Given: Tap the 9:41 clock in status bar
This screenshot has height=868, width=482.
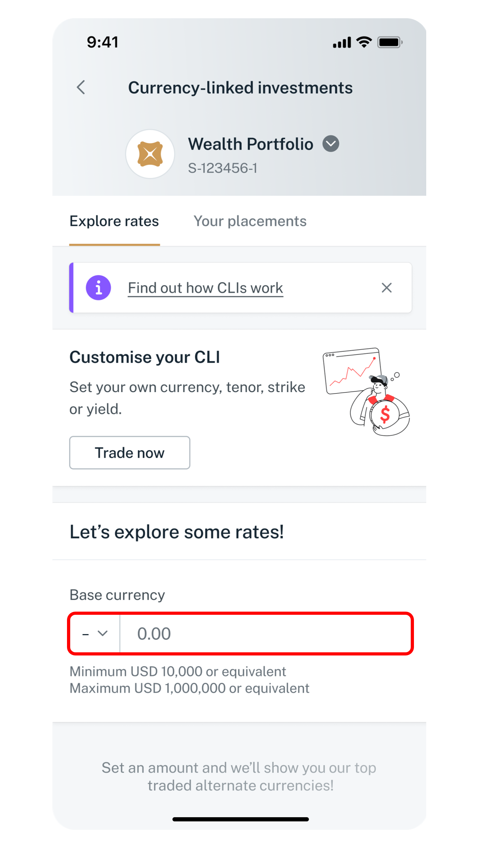Looking at the screenshot, I should click(x=102, y=42).
